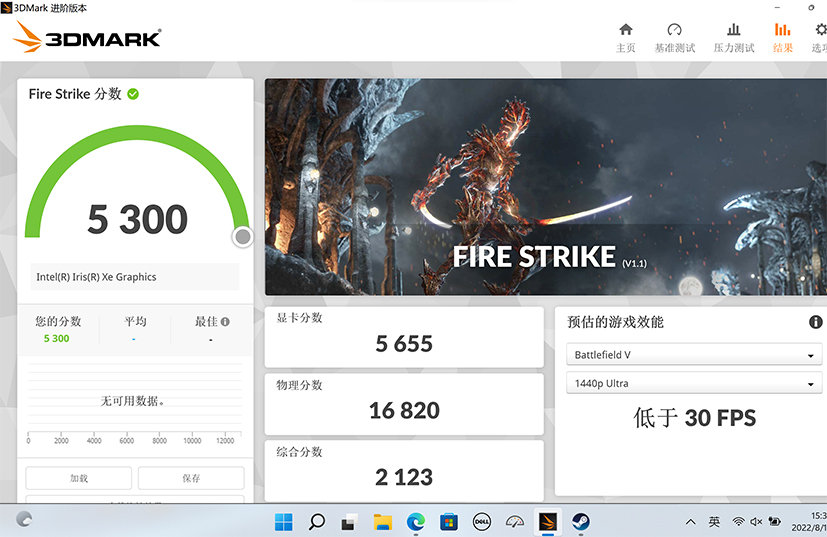
Task: Open the 压力测试 stress test tab
Action: [x=734, y=37]
